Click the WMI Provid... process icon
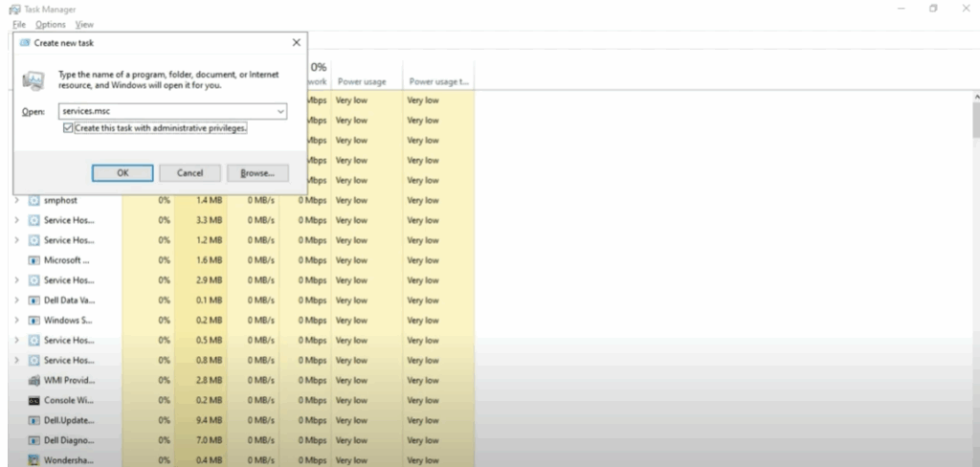Viewport: 980px width, 467px height. tap(33, 381)
